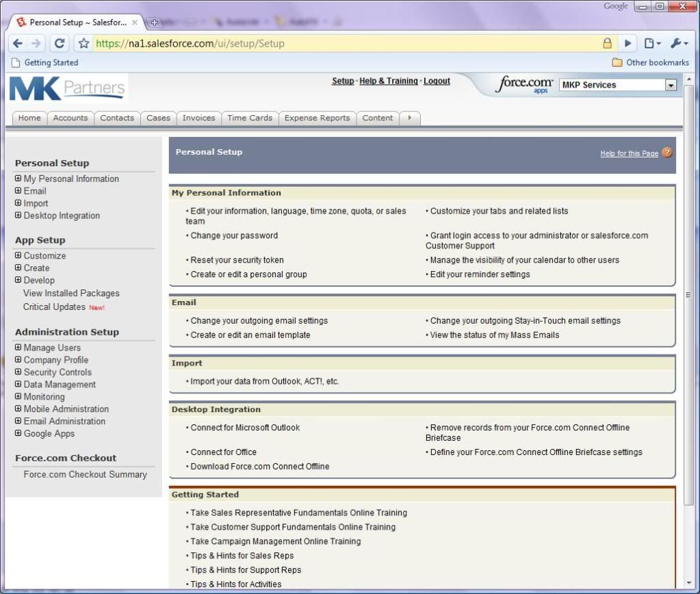Open the Time Cards tab
This screenshot has height=594, width=700.
coord(250,118)
